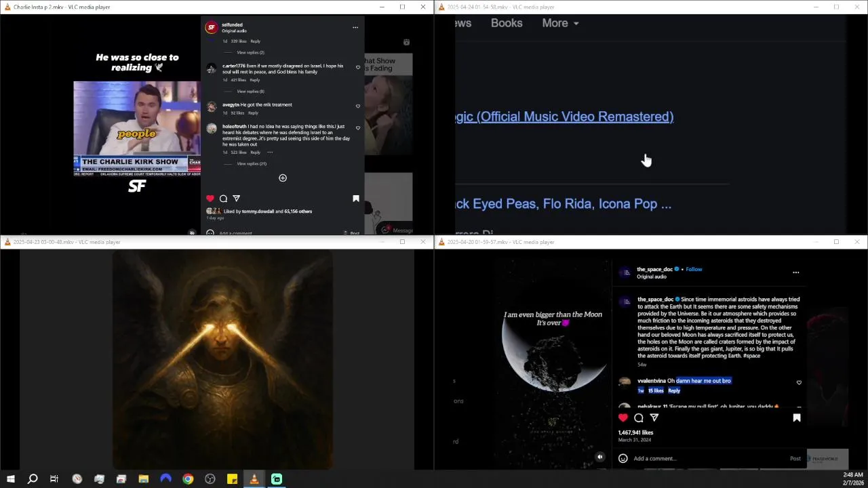Open the_space_doc profile in post header
Screen dimensions: 868x488
pyautogui.click(x=654, y=269)
